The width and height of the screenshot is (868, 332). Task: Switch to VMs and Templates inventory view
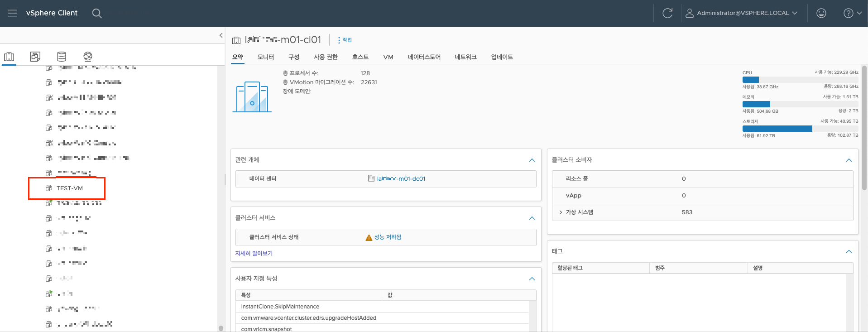(x=35, y=57)
